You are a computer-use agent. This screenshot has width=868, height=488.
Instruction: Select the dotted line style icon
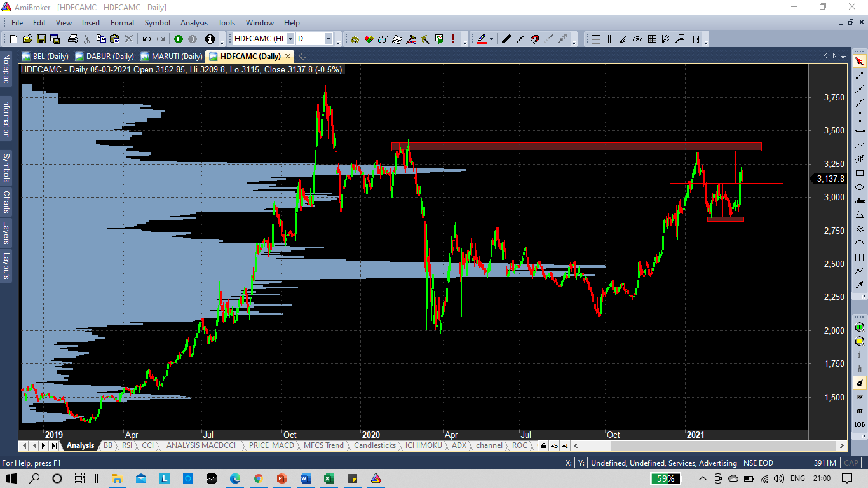pyautogui.click(x=520, y=39)
